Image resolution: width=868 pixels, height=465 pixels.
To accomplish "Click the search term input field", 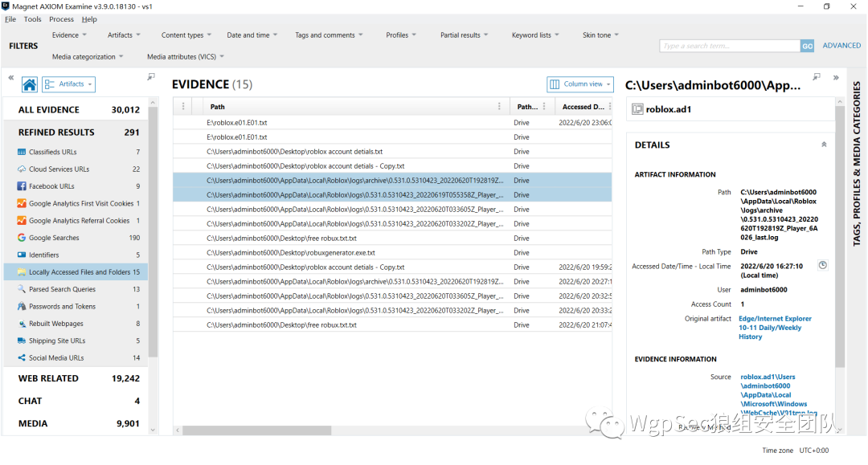I will (730, 46).
